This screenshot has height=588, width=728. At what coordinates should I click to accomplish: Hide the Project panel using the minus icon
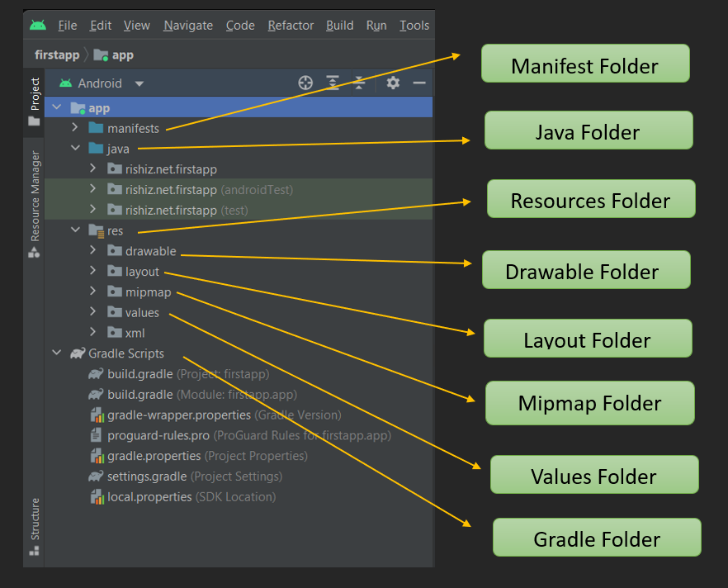418,83
